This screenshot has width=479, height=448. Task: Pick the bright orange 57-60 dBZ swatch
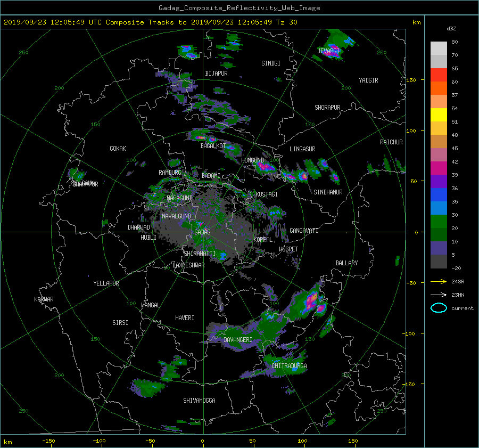pos(439,88)
